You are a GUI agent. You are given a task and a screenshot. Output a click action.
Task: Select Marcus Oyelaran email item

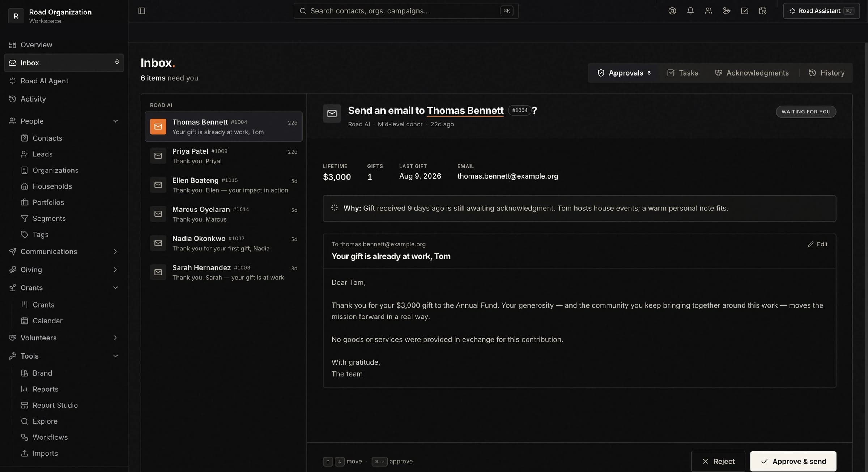coord(224,214)
